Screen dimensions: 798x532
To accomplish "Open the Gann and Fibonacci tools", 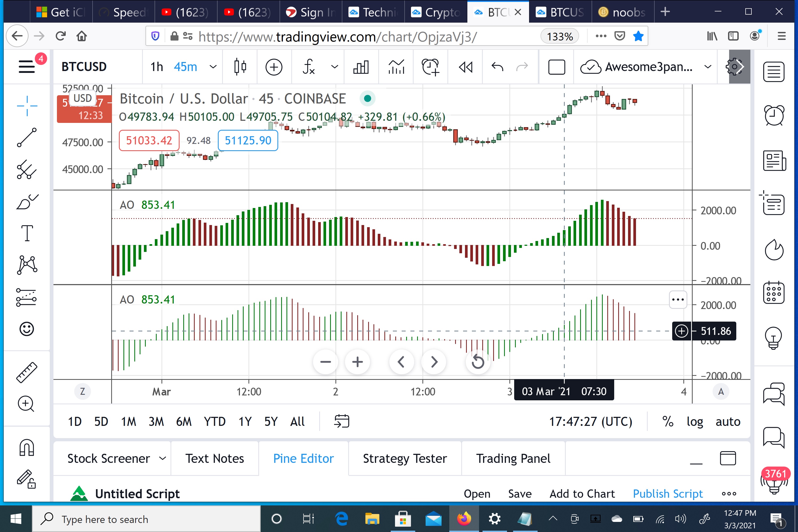I will coord(27,169).
